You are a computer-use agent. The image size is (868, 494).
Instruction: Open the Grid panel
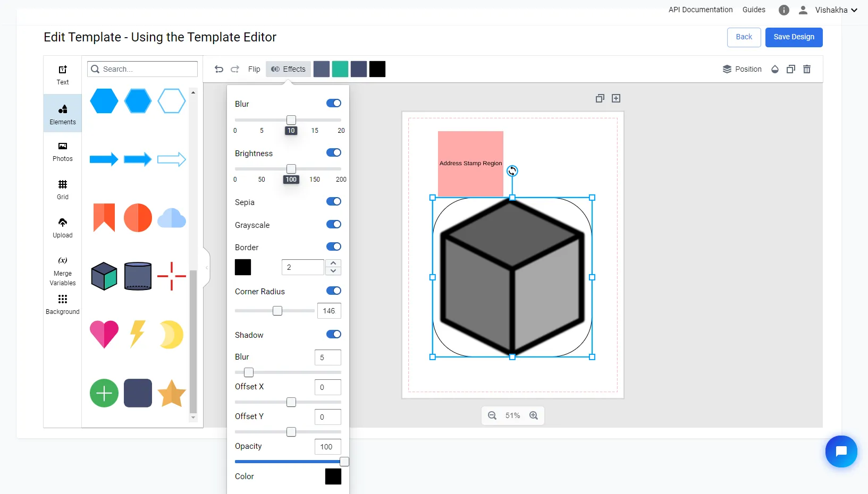[x=62, y=190]
